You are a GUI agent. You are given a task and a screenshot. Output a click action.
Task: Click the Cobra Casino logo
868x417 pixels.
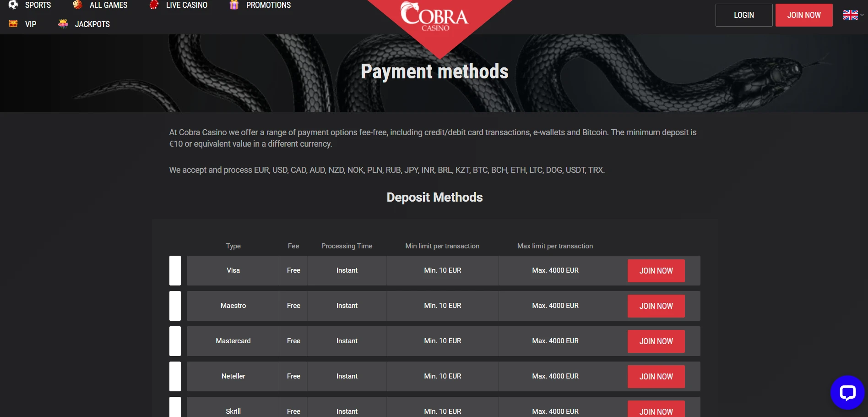coord(434,17)
